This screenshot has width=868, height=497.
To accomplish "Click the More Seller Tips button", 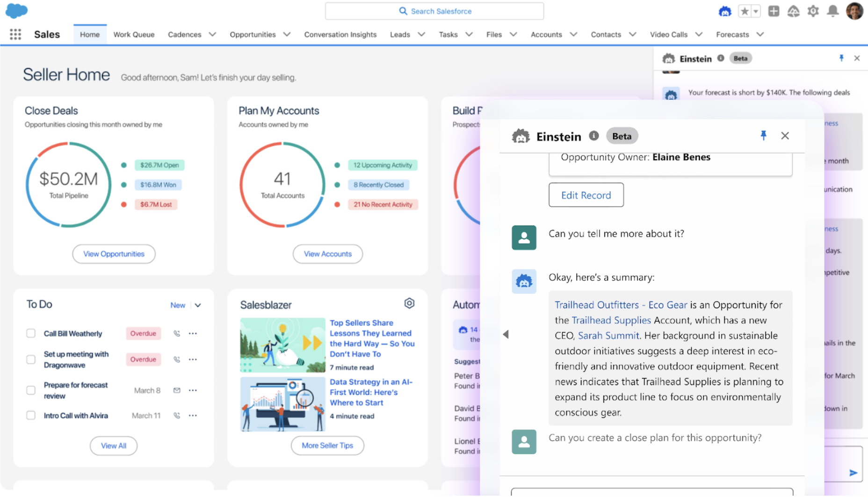I will pos(327,445).
